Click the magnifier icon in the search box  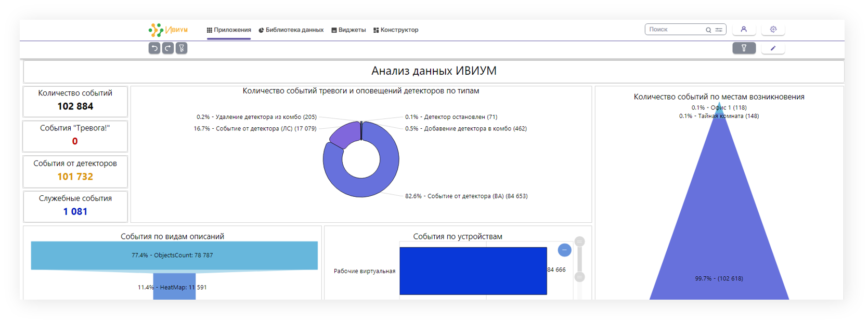tap(708, 30)
